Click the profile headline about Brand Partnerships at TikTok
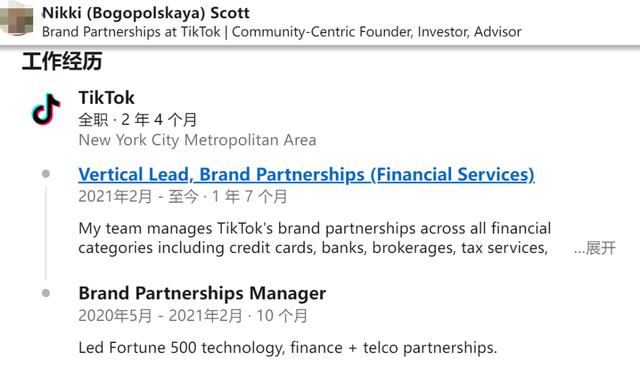Viewport: 640px width, 375px height. (x=282, y=32)
